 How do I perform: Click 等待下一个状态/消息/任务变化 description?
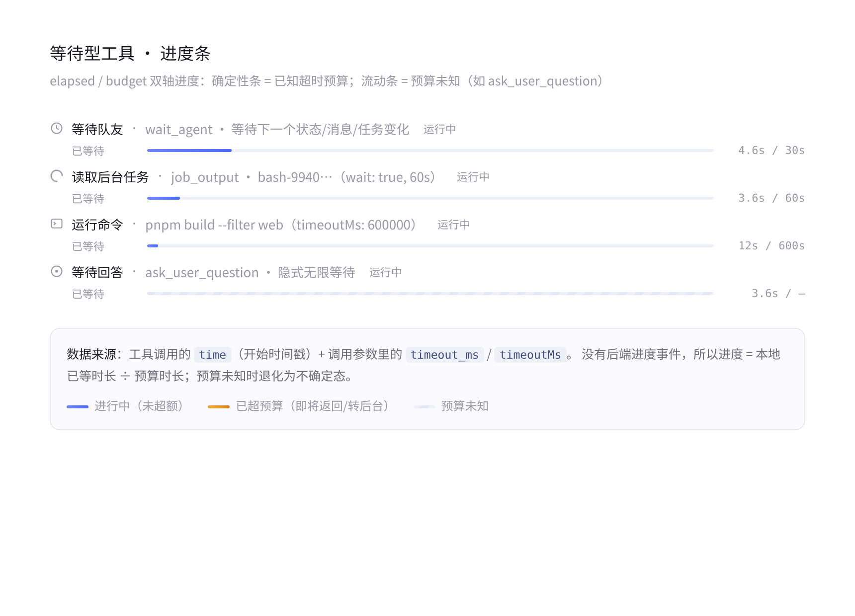point(320,130)
